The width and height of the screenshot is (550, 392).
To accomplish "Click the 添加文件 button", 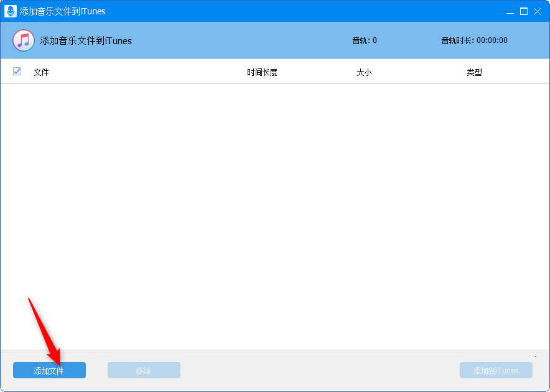I will (49, 370).
